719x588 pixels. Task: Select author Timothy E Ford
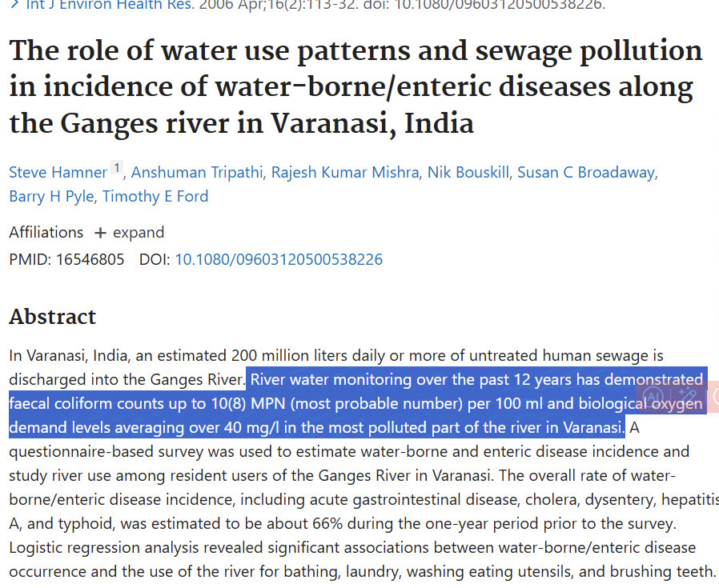[155, 196]
